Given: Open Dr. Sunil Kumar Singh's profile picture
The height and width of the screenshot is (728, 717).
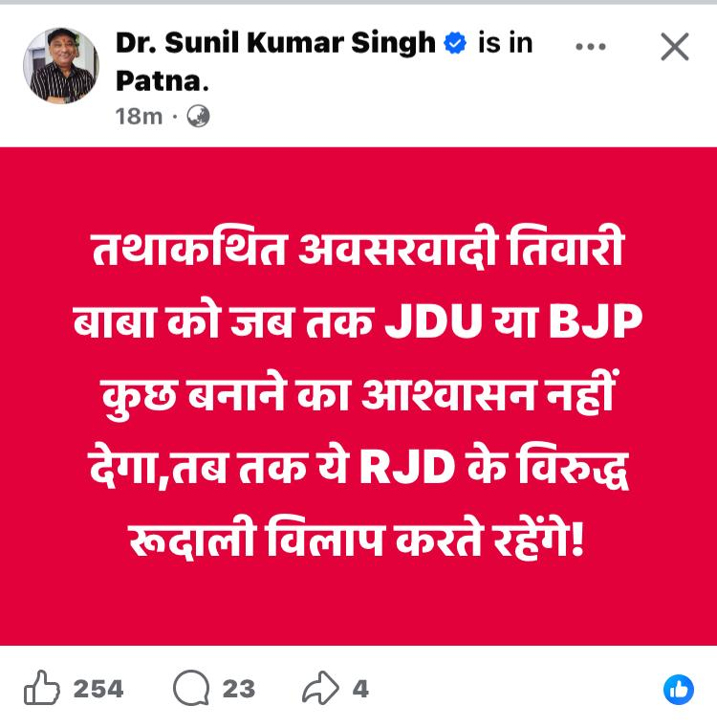Looking at the screenshot, I should [x=61, y=65].
